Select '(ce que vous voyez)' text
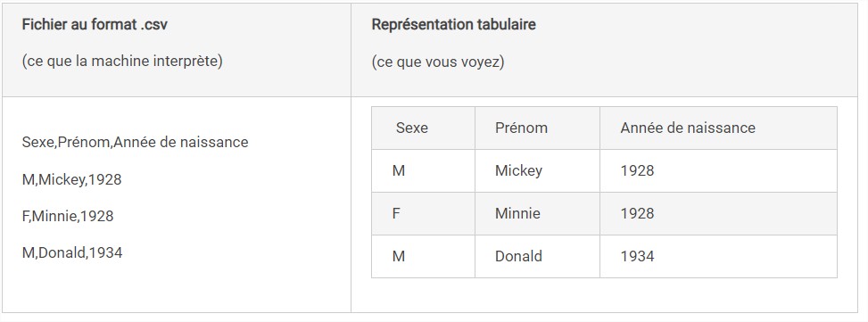868x322 pixels. [438, 62]
